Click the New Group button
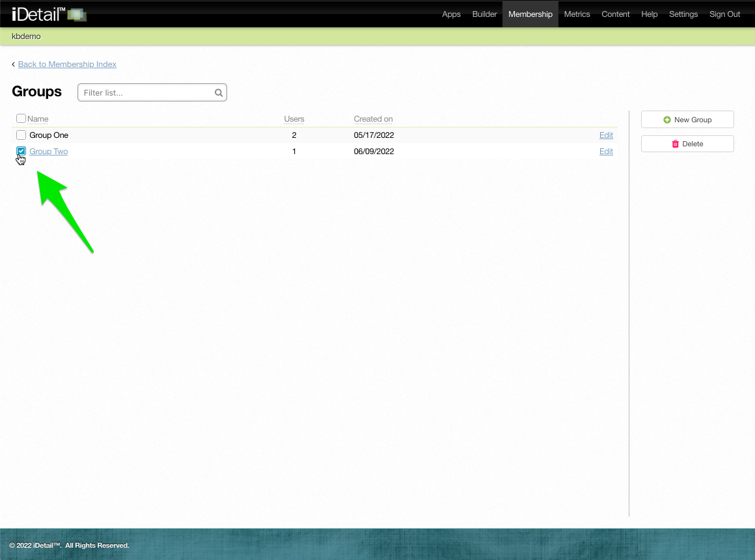The width and height of the screenshot is (755, 560). click(687, 119)
